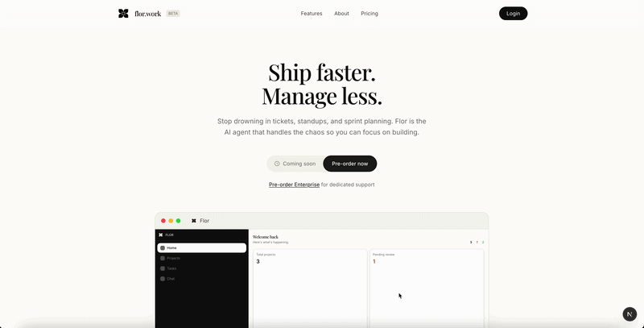Viewport: 644px width, 328px height.
Task: Click the Coming soon pill
Action: pyautogui.click(x=295, y=164)
